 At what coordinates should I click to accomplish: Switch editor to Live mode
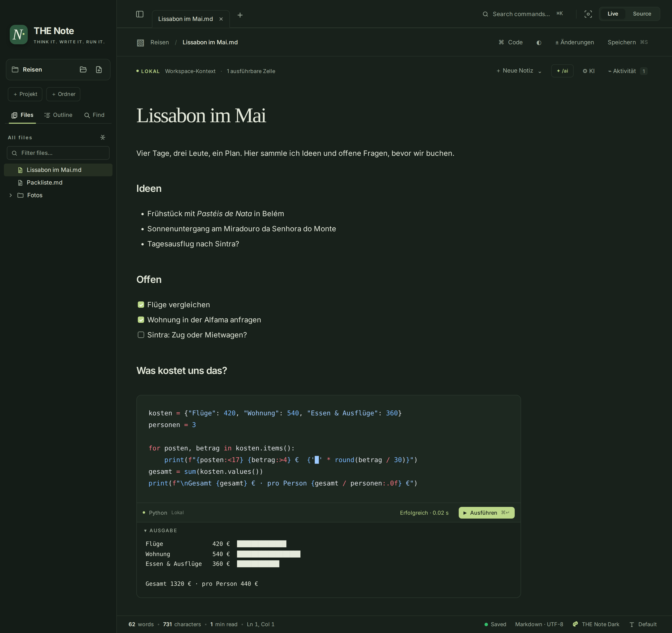(613, 14)
